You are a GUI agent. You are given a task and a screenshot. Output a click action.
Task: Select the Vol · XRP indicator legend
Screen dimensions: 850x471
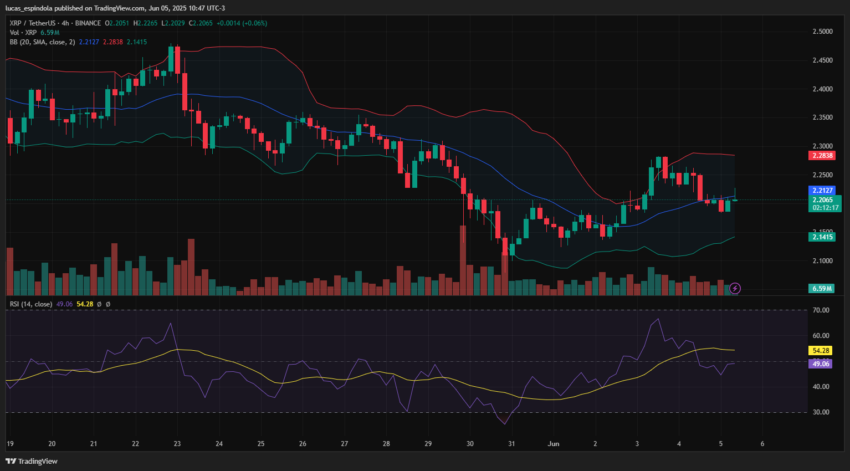click(x=23, y=33)
